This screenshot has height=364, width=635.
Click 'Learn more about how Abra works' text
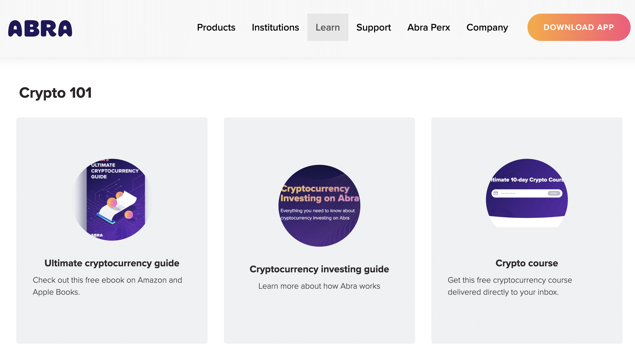pyautogui.click(x=319, y=286)
